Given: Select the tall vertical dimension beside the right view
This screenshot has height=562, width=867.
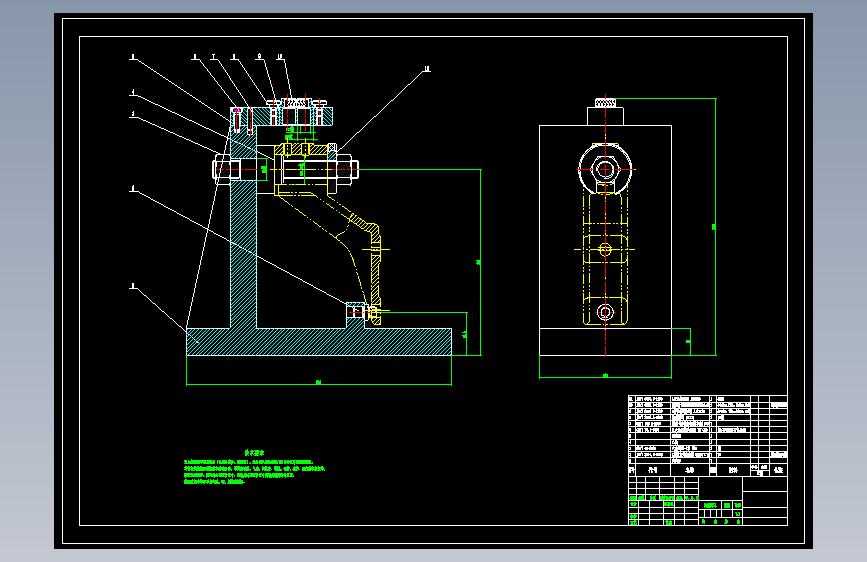Looking at the screenshot, I should (715, 227).
